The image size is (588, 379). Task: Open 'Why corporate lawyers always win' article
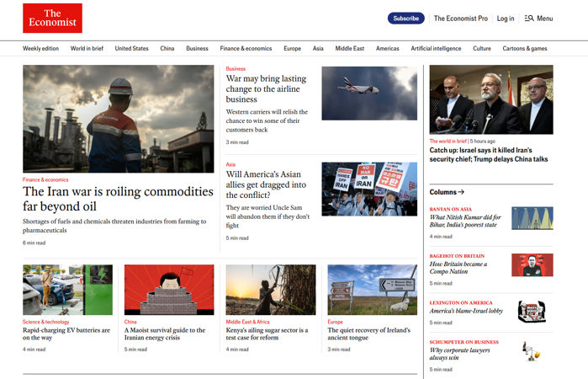458,355
